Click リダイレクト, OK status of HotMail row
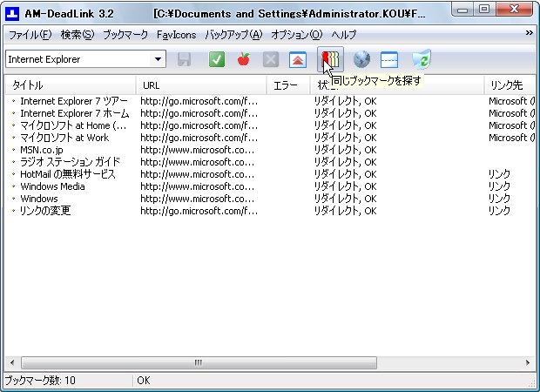The height and width of the screenshot is (392, 540). point(346,174)
